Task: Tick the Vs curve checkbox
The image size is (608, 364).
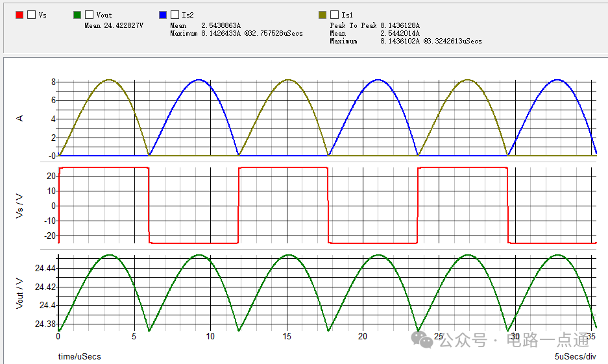Action: (x=32, y=15)
